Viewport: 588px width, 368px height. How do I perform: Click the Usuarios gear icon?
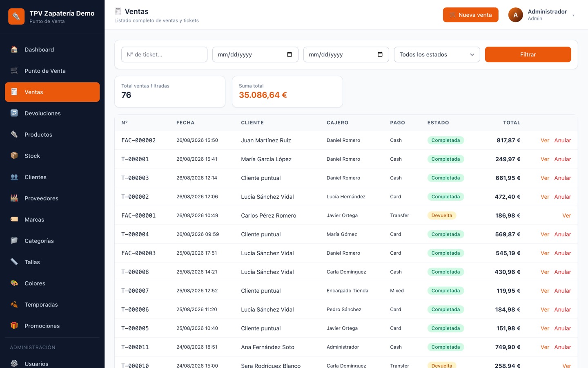14,364
